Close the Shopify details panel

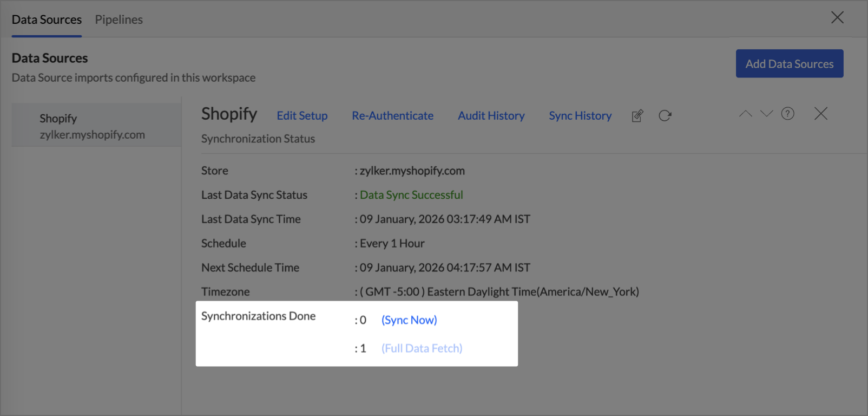tap(820, 114)
